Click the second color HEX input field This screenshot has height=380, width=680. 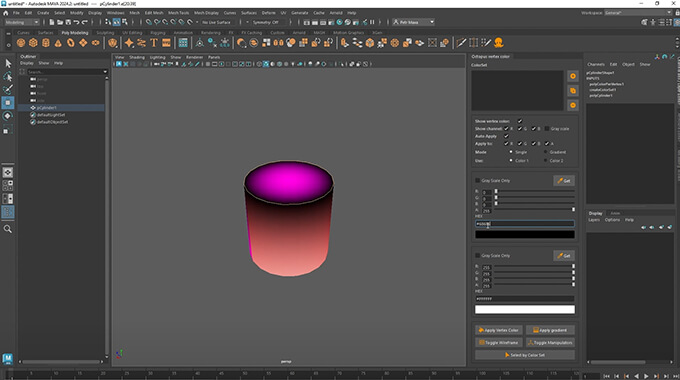tap(525, 298)
